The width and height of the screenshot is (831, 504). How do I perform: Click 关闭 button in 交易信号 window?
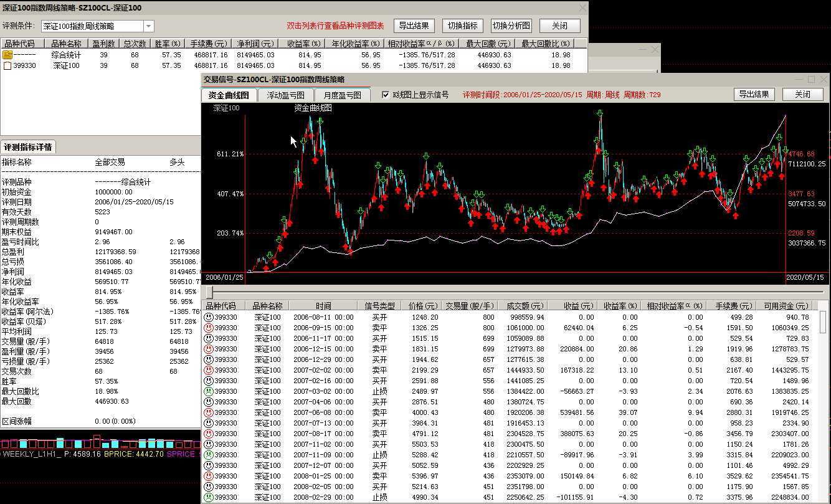(802, 95)
